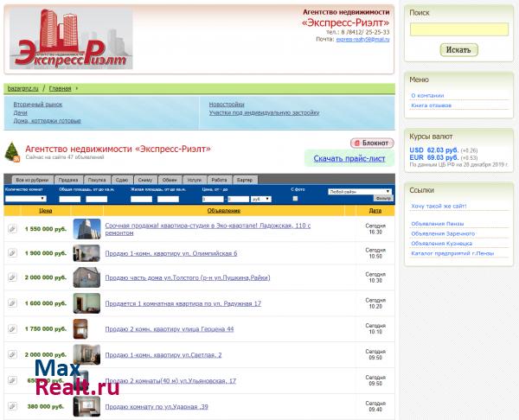Open listing 'Продаю 2 комн. квартиру улица Герцена 44'
The width and height of the screenshot is (519, 420).
coord(170,329)
